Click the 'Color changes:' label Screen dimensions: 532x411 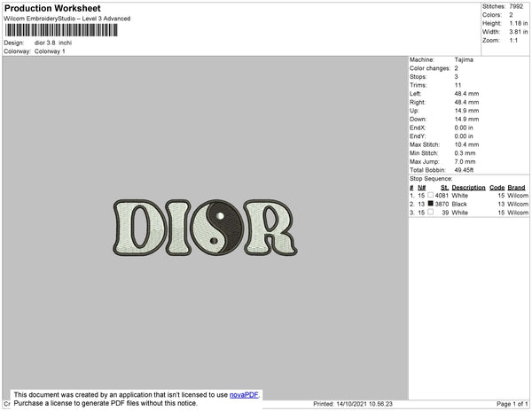point(430,68)
